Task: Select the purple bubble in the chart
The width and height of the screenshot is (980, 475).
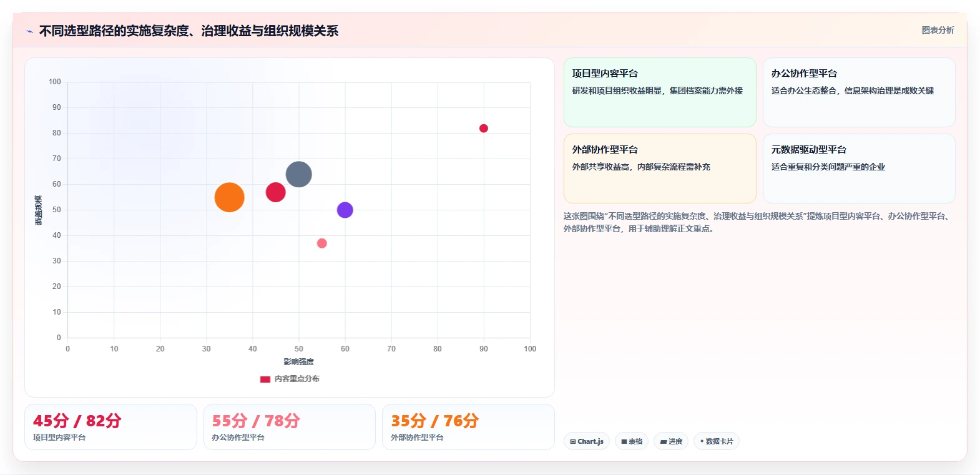Action: (x=345, y=210)
